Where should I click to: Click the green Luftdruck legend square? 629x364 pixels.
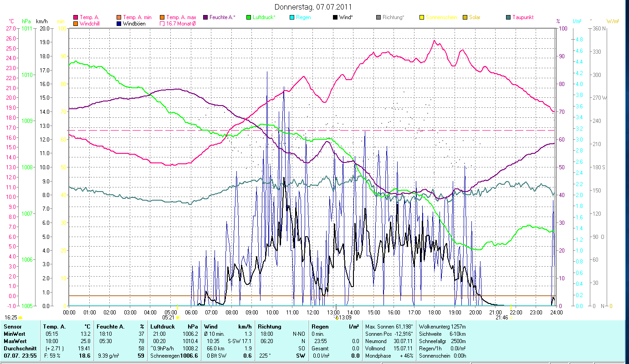tap(249, 17)
